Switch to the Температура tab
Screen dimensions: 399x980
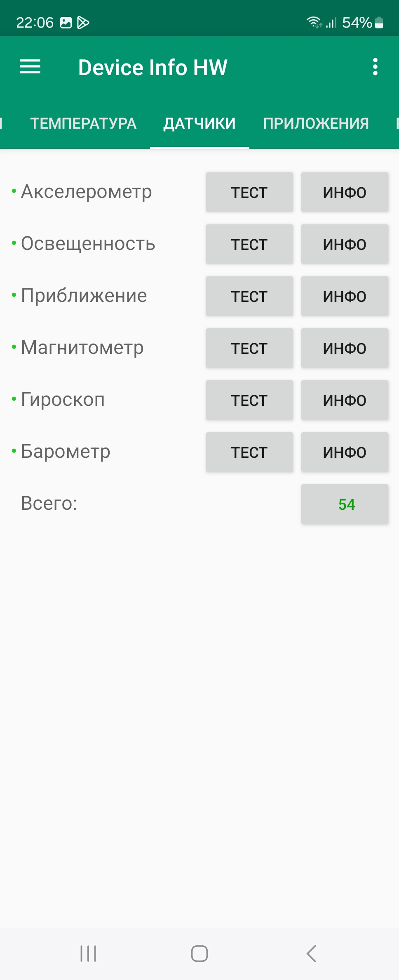point(83,123)
